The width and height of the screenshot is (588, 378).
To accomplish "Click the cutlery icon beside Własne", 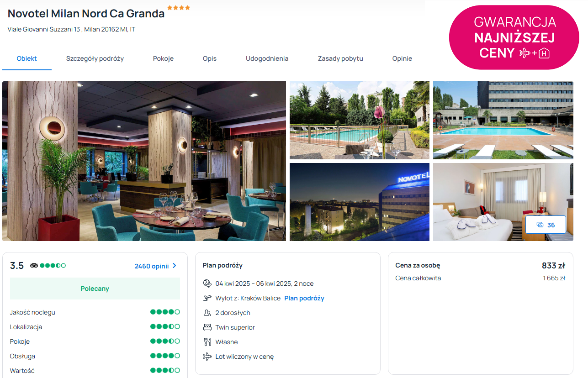I will [x=207, y=342].
